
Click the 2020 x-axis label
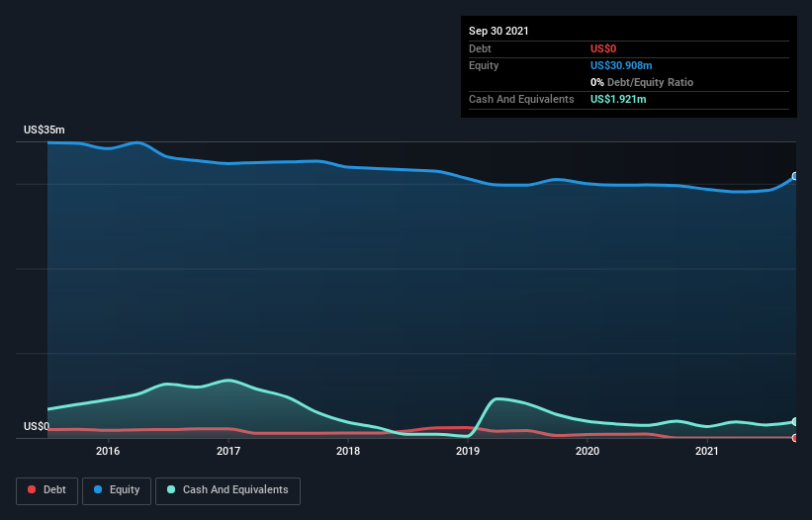(x=587, y=451)
